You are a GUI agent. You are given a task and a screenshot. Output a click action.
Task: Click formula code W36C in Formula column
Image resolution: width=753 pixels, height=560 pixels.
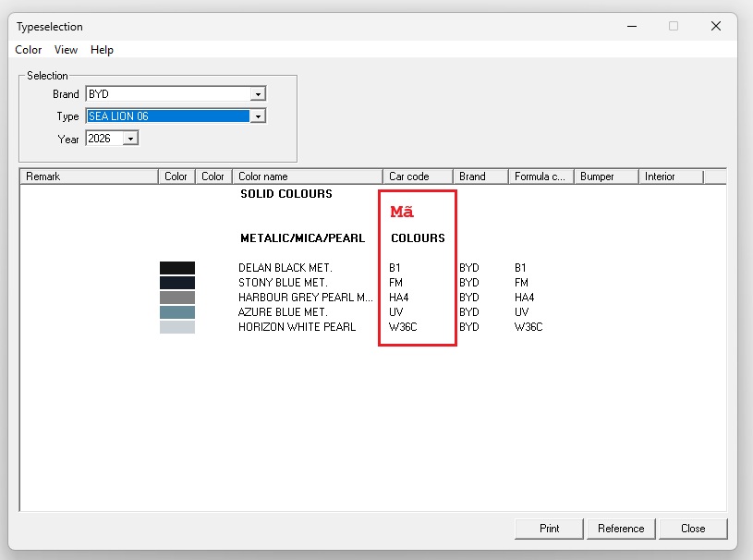[528, 327]
